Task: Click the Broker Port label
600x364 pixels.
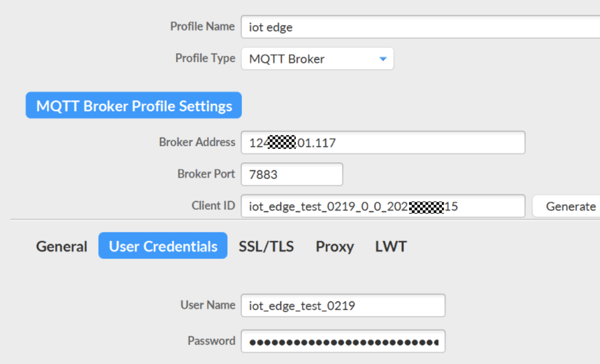Action: [206, 174]
